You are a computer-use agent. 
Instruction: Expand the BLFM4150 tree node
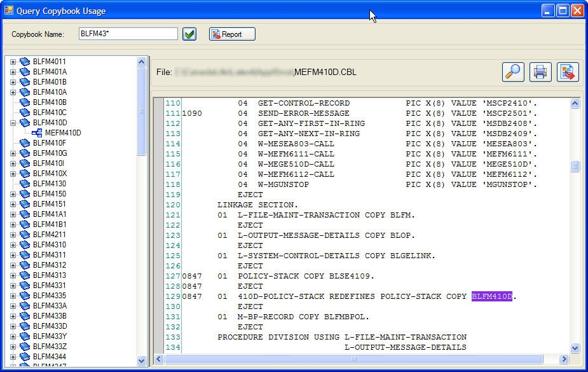coord(13,194)
